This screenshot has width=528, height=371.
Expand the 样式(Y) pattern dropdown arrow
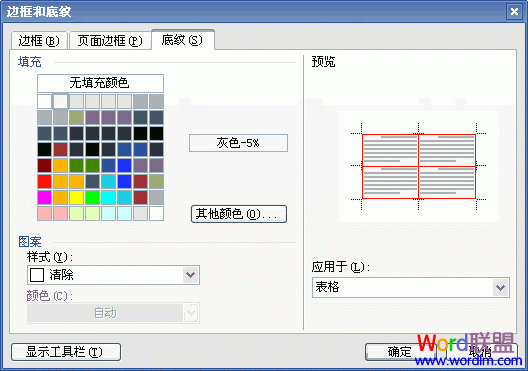[x=191, y=275]
